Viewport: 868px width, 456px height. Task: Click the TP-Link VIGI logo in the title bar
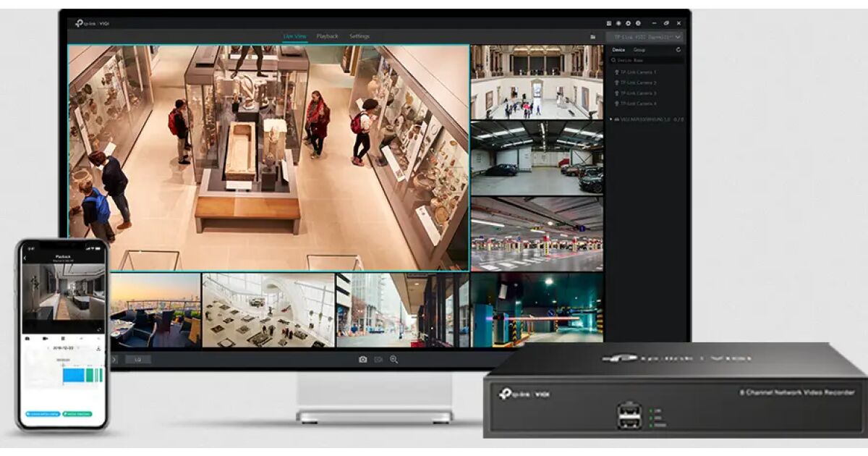point(92,23)
